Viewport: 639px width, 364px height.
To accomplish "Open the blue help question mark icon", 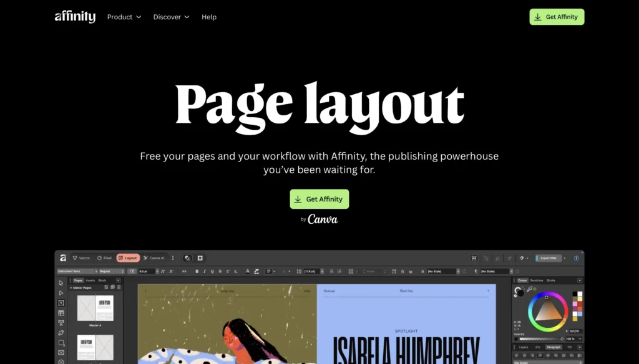I will (x=576, y=258).
